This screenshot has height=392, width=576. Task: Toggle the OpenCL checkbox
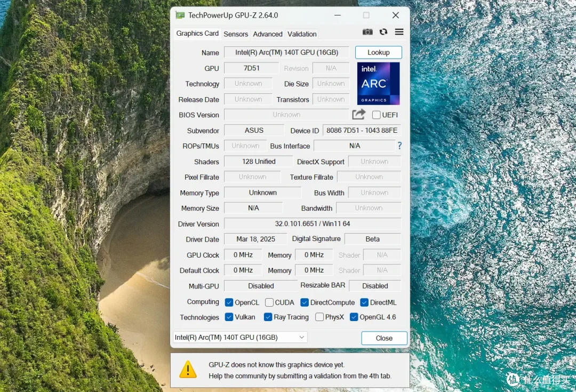[229, 302]
